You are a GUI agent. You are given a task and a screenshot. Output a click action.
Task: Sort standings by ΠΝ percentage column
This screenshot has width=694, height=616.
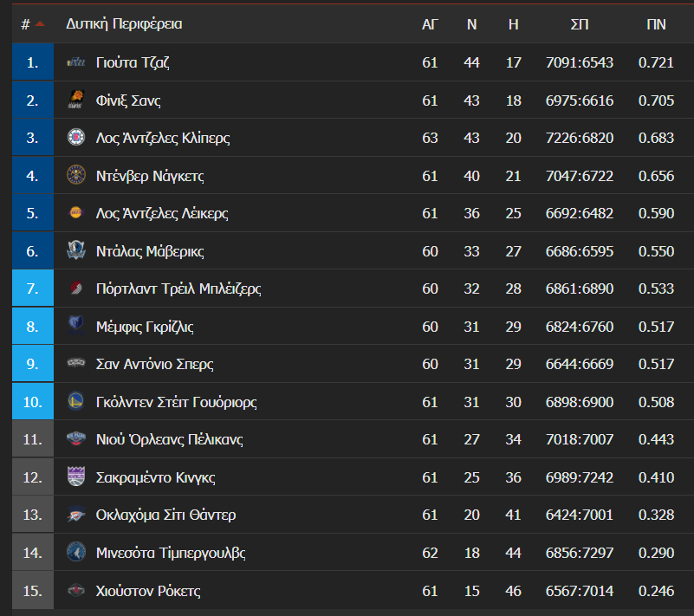tap(656, 24)
